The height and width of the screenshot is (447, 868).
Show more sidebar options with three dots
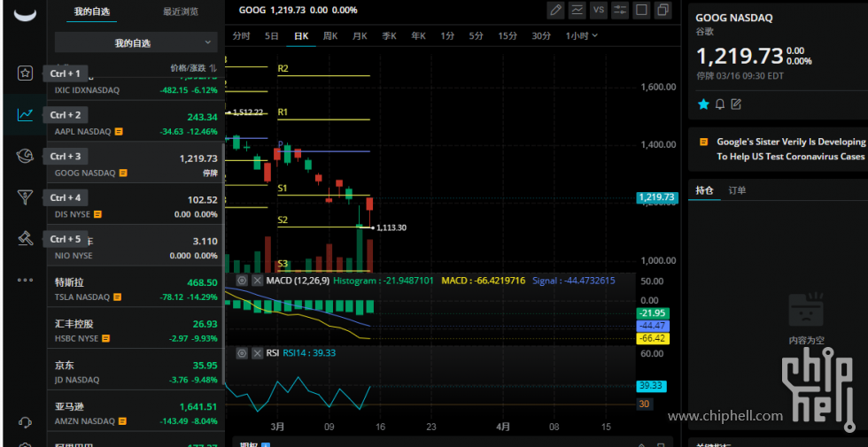[25, 280]
